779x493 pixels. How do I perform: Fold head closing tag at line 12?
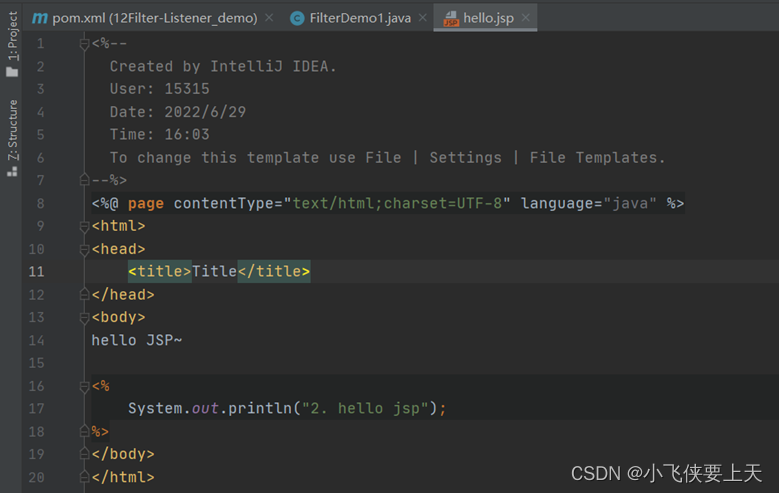(x=84, y=295)
